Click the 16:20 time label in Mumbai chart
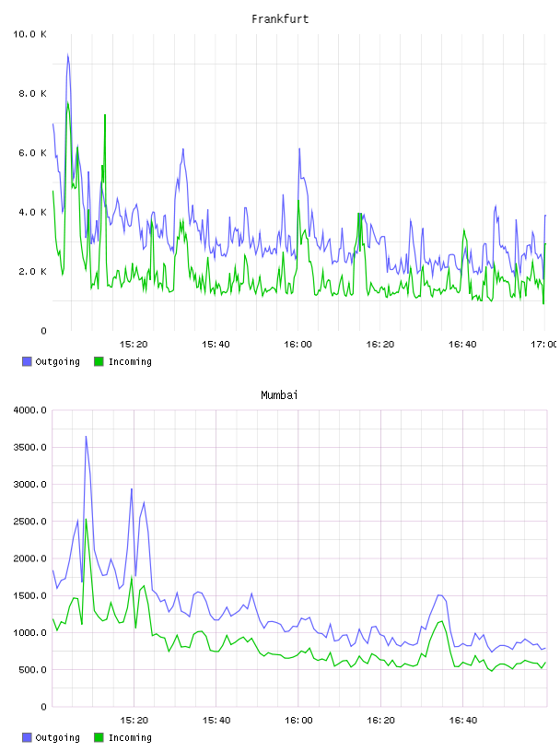 (x=380, y=721)
